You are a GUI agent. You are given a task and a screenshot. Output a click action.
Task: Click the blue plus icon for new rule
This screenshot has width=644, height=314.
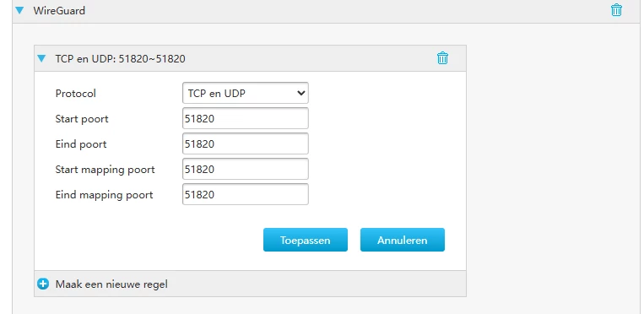tap(43, 284)
